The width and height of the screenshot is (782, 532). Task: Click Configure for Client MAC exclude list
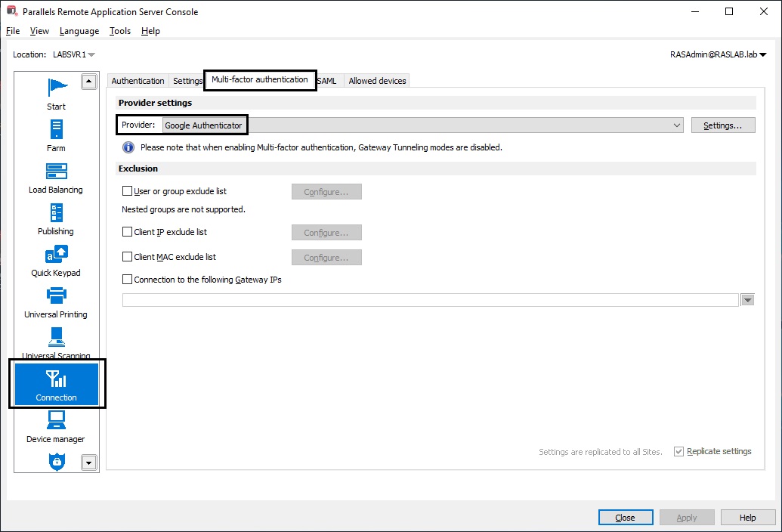point(326,258)
